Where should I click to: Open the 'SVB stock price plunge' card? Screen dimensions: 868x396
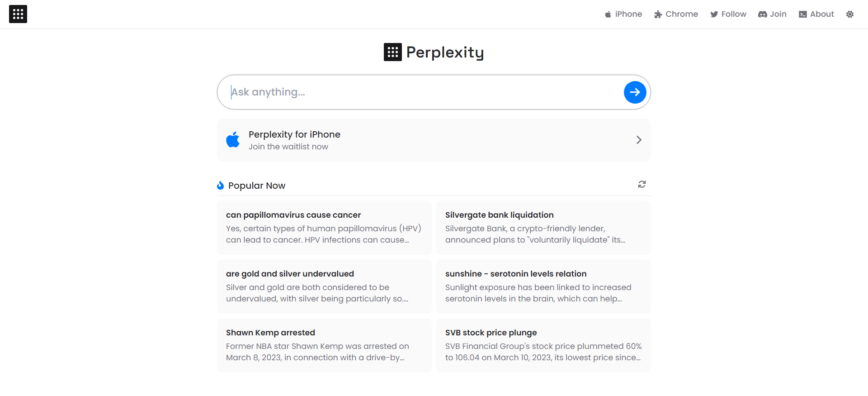(543, 345)
